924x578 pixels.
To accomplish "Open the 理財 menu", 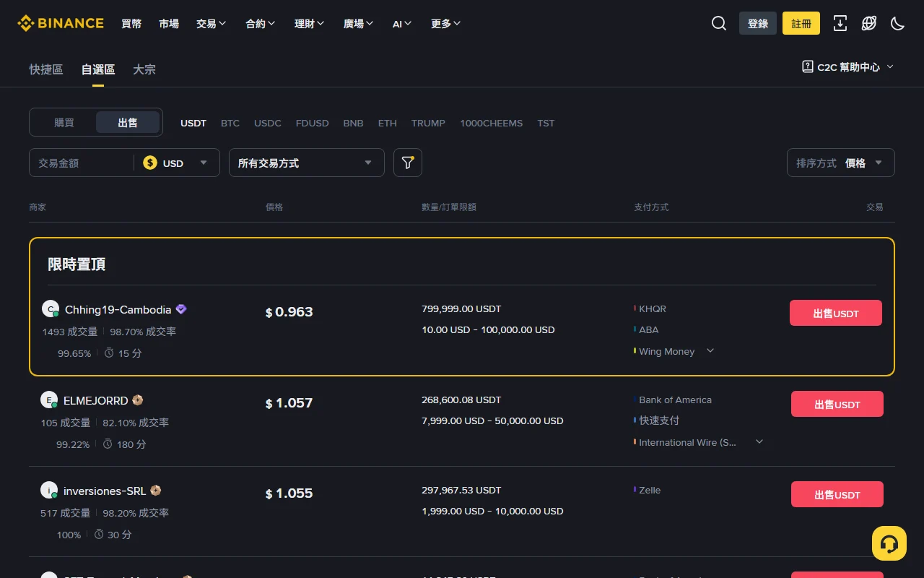I will pos(310,23).
